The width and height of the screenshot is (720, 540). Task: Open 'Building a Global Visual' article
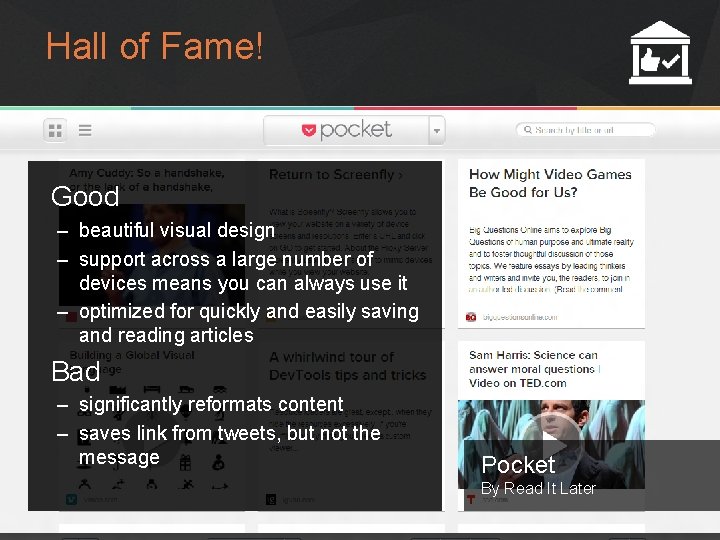pos(132,362)
